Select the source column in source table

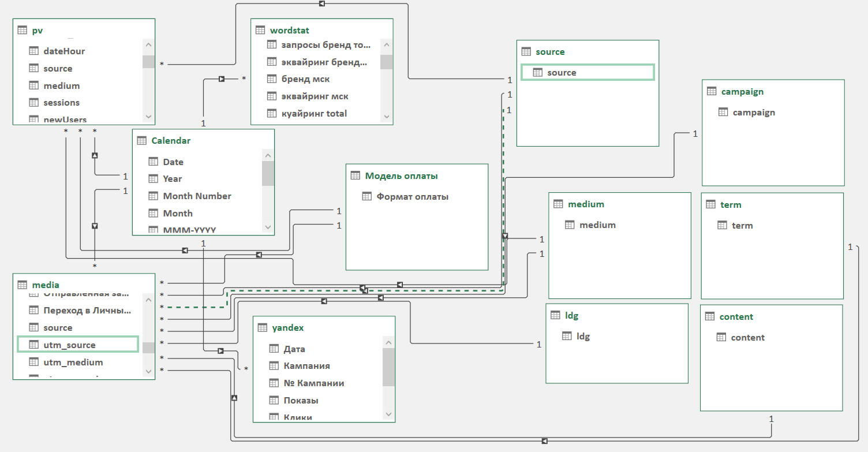588,72
